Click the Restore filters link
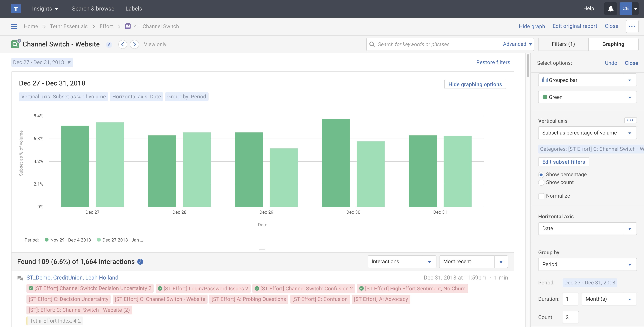 (x=493, y=62)
